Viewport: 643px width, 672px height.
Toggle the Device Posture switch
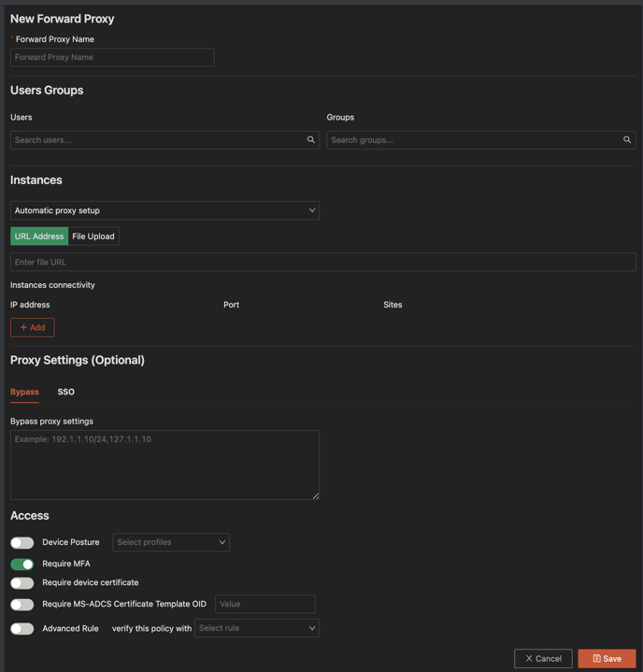coord(22,542)
